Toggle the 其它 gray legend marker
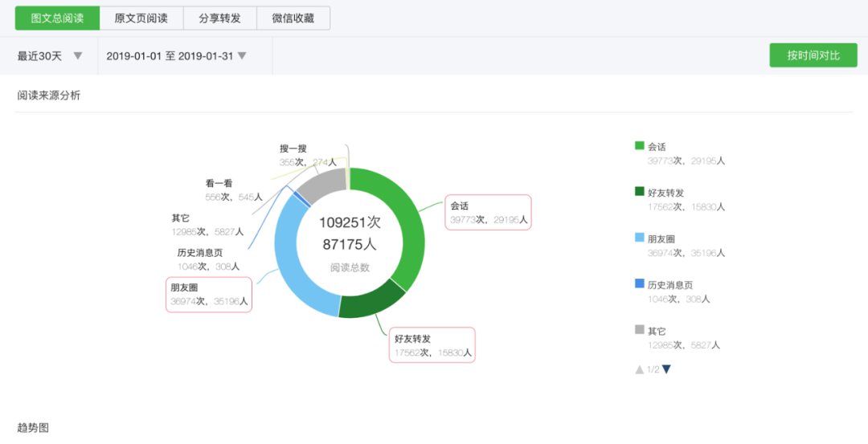The image size is (868, 444). coord(640,329)
